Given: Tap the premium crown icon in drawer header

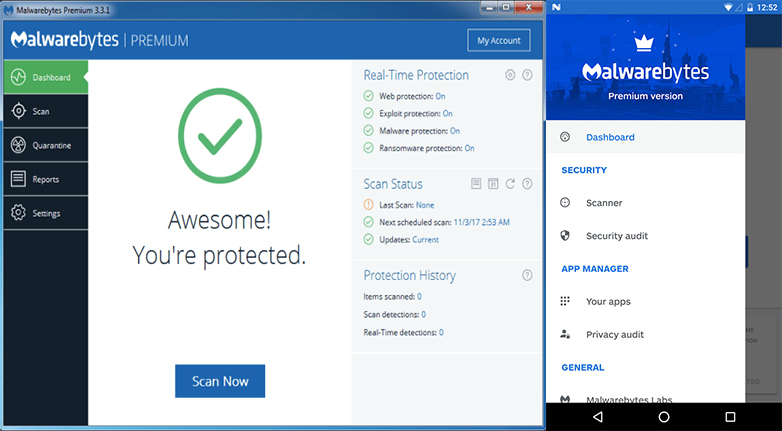Looking at the screenshot, I should pyautogui.click(x=644, y=43).
